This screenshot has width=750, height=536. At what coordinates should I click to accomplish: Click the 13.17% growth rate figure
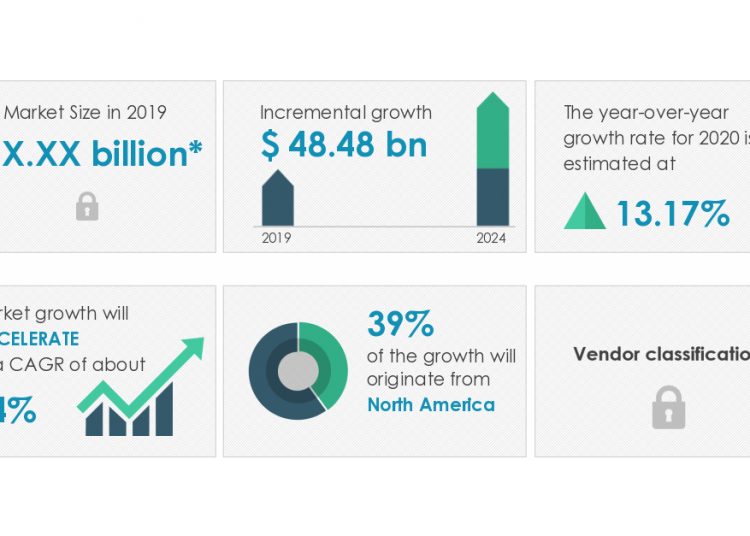click(x=673, y=213)
